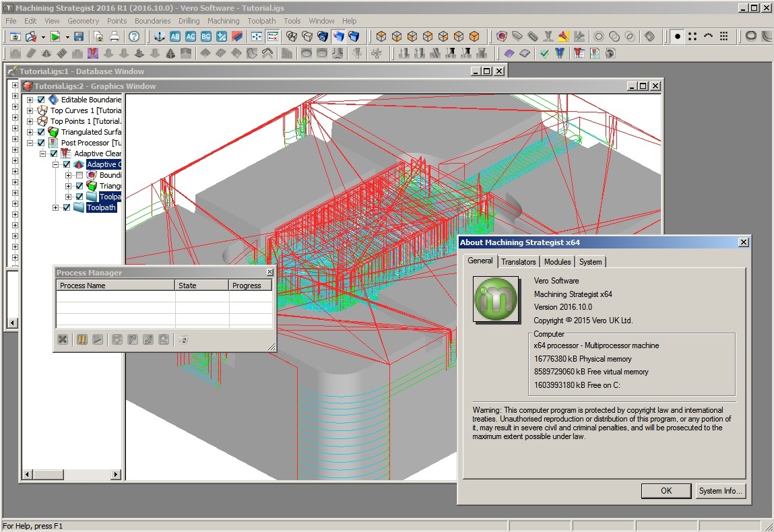Click the Process Name column header

click(x=115, y=286)
